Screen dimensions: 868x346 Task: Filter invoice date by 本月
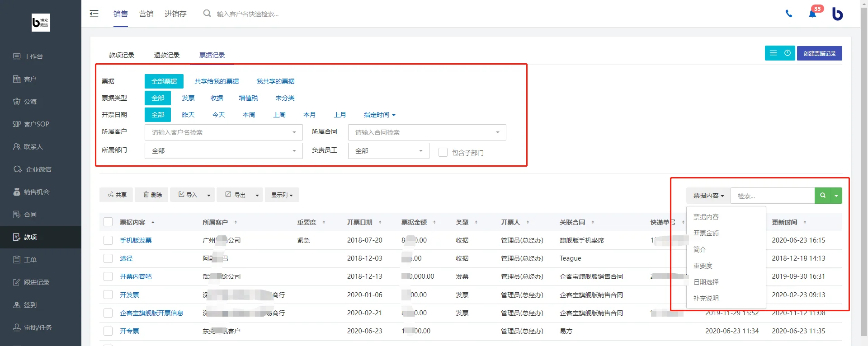pyautogui.click(x=310, y=115)
